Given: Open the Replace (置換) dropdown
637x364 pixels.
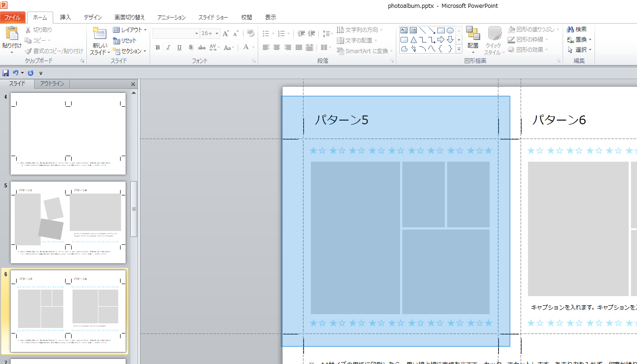Looking at the screenshot, I should point(579,39).
